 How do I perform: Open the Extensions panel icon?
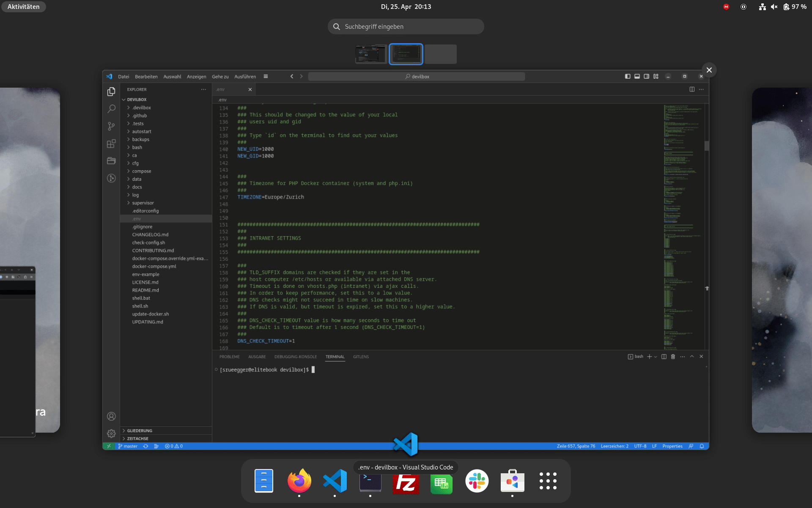111,144
